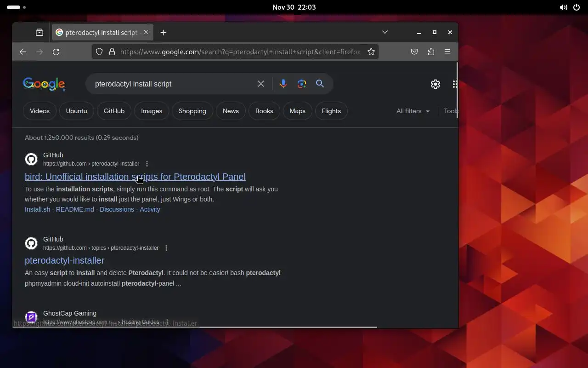This screenshot has width=588, height=368.
Task: Open the system volume indicator icon
Action: click(x=563, y=7)
